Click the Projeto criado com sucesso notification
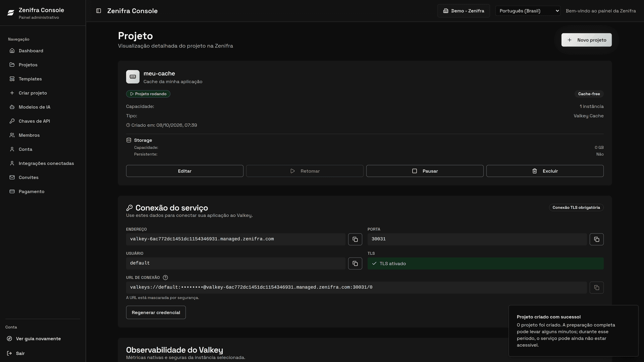This screenshot has height=362, width=644. (573, 330)
